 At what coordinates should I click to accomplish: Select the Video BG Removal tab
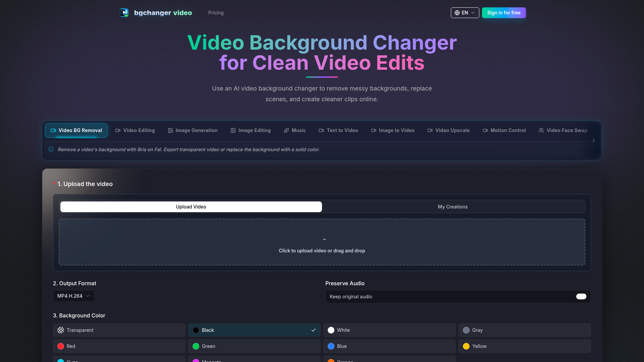(76, 130)
